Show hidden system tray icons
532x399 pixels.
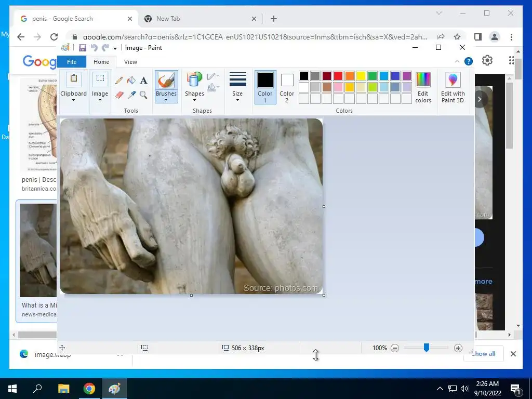440,389
